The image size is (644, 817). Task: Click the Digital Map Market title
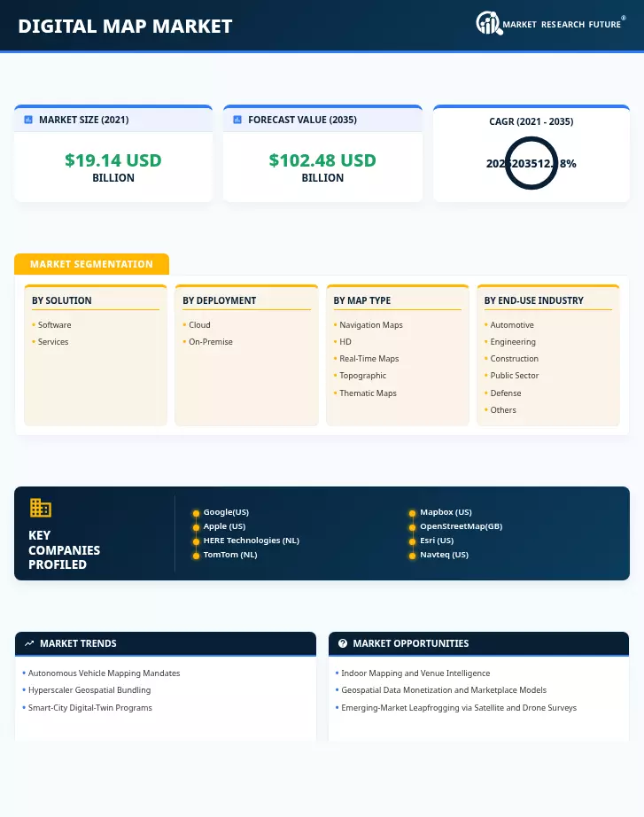pos(125,26)
